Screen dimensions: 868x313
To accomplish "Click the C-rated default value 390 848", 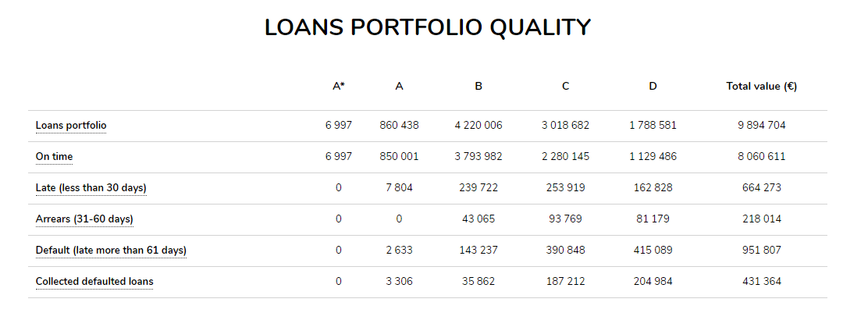I will point(565,251).
